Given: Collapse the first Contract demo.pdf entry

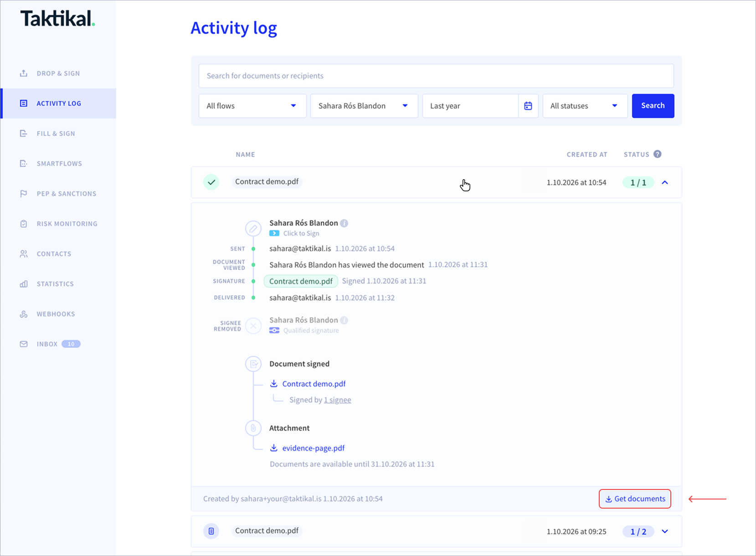Looking at the screenshot, I should [665, 182].
